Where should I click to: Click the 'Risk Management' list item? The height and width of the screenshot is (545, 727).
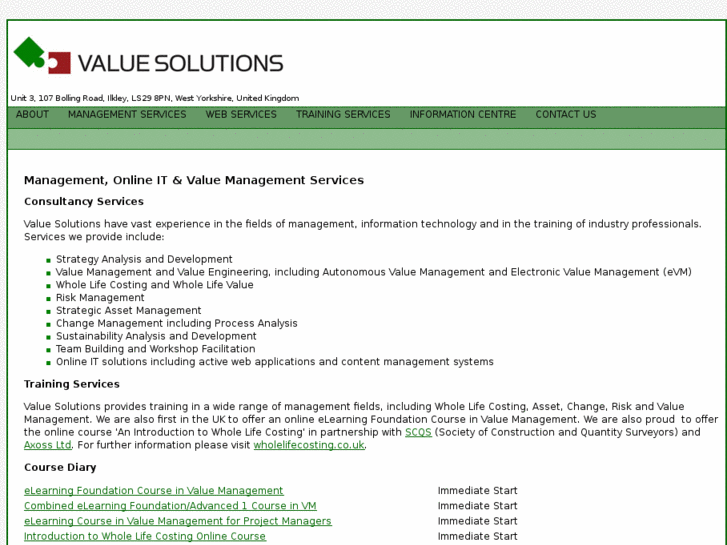(x=100, y=298)
